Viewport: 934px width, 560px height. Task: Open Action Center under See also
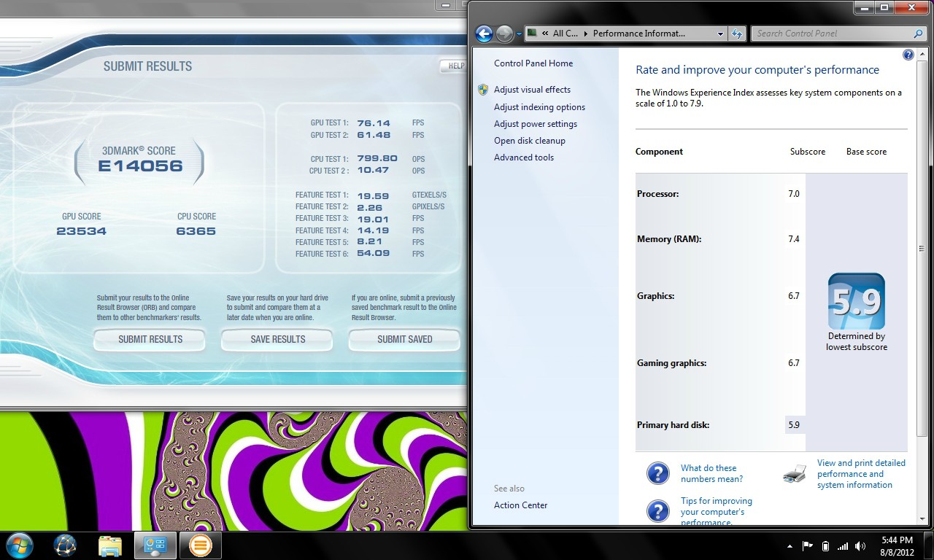520,505
